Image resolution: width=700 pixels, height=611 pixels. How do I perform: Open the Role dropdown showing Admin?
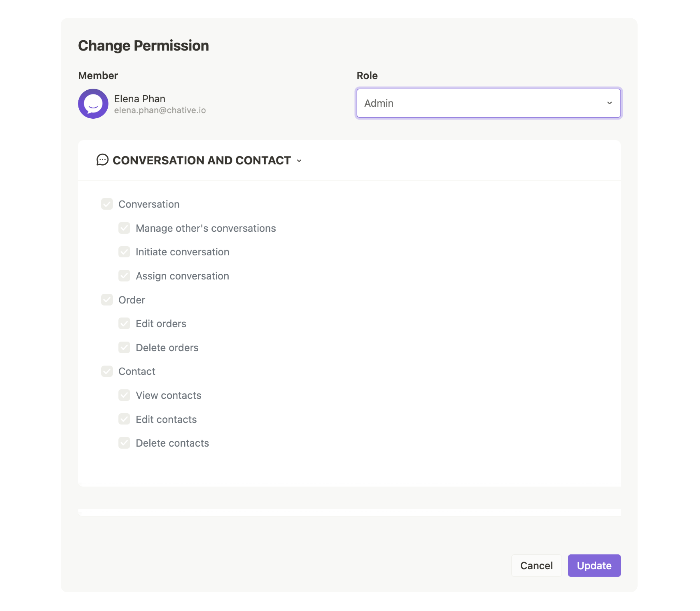(489, 103)
